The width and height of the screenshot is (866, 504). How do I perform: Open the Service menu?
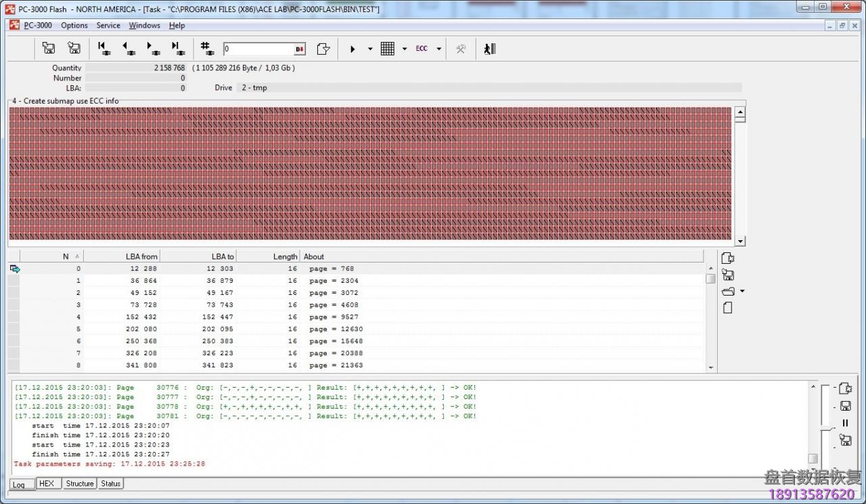pos(108,26)
